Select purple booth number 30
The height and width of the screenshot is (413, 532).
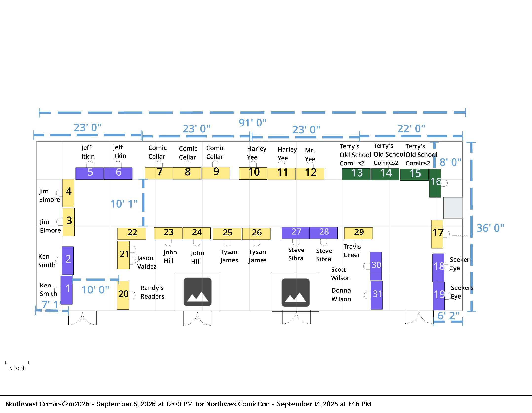click(376, 266)
